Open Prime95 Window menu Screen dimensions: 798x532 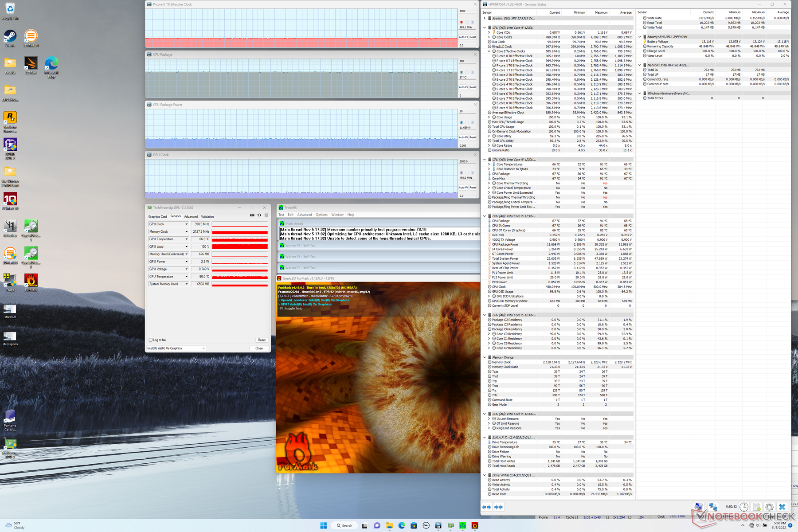(337, 215)
